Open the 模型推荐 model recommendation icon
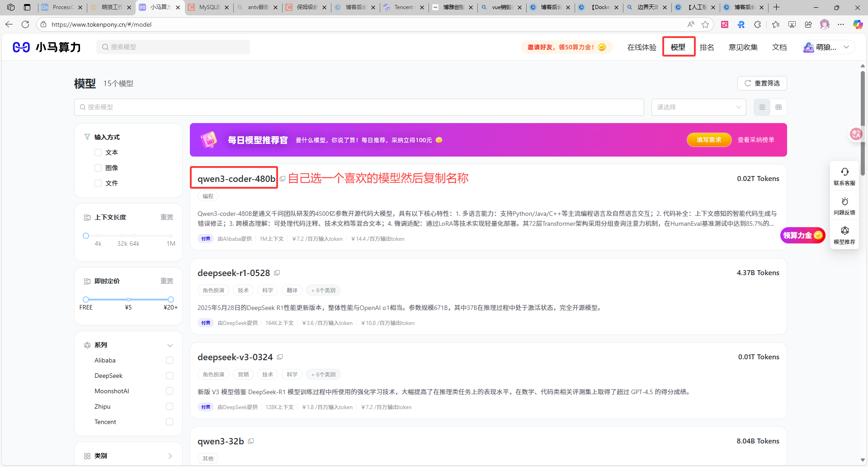868x467 pixels. point(844,230)
